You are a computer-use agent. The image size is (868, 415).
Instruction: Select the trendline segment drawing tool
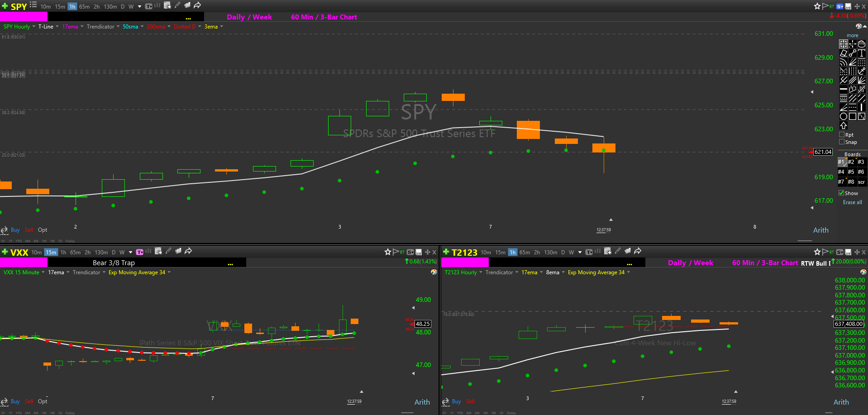[853, 53]
